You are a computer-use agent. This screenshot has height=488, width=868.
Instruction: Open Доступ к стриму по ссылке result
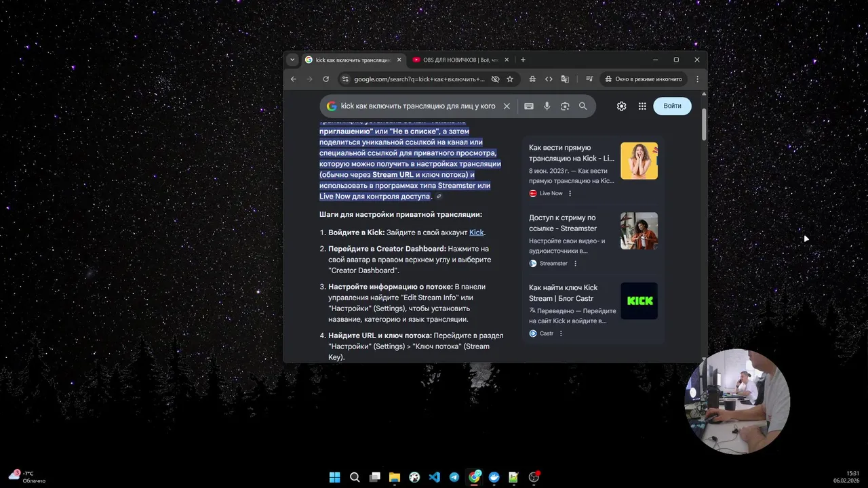(x=563, y=223)
